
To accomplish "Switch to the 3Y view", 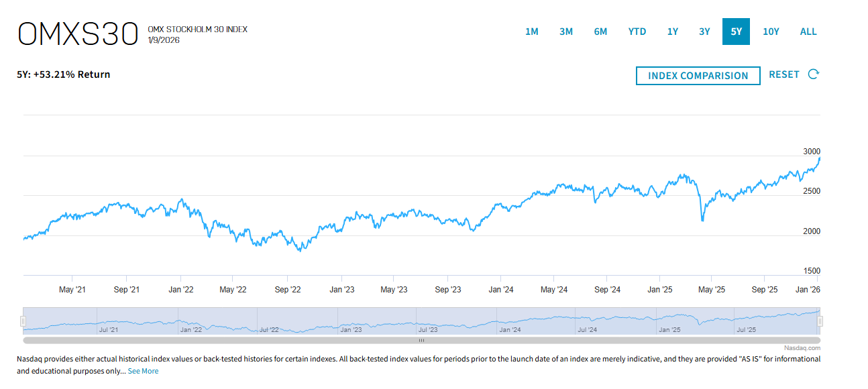I will click(x=704, y=32).
